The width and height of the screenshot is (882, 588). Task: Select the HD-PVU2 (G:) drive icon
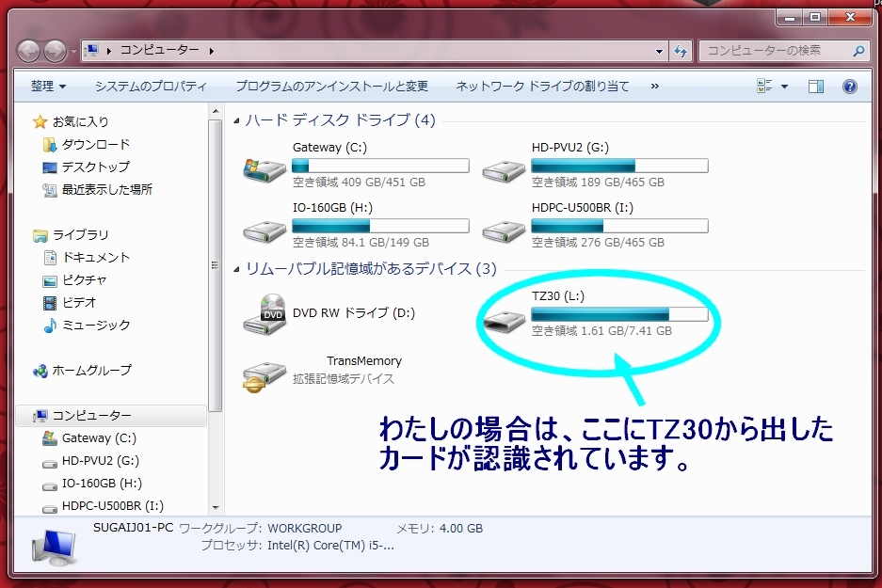(504, 171)
